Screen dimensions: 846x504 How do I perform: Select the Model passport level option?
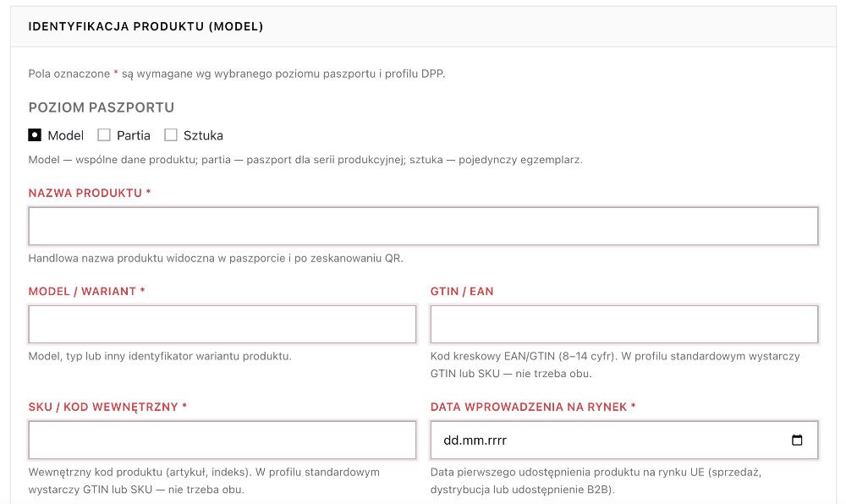coord(35,134)
